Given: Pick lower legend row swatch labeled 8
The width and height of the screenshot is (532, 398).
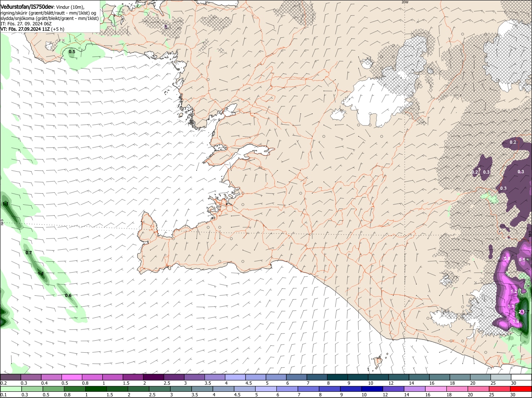Looking at the screenshot, I should tap(330, 389).
